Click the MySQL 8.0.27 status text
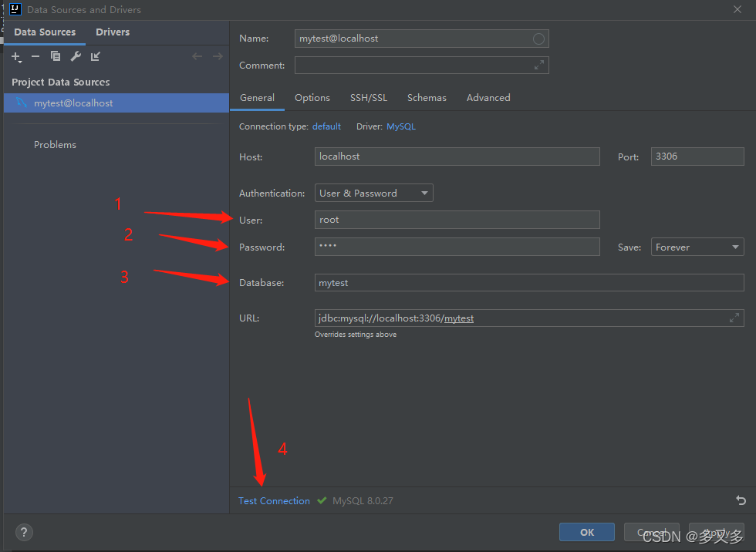 (363, 501)
